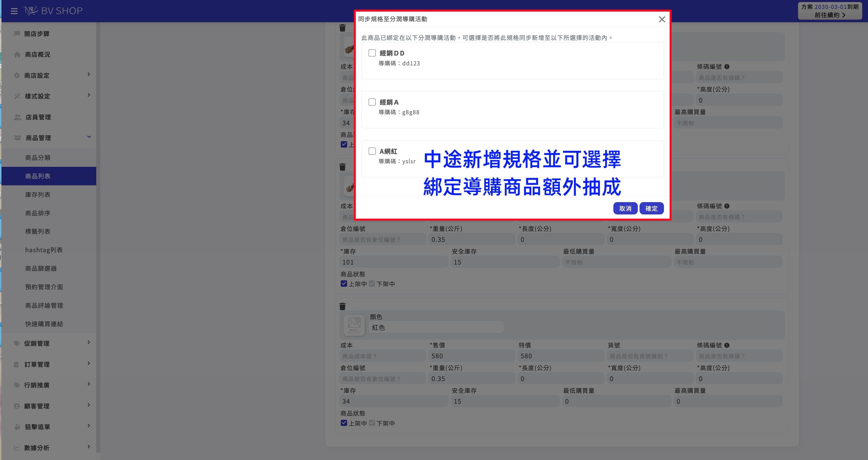868x460 pixels.
Task: Click trash icon above 101 stock variant
Action: [342, 167]
